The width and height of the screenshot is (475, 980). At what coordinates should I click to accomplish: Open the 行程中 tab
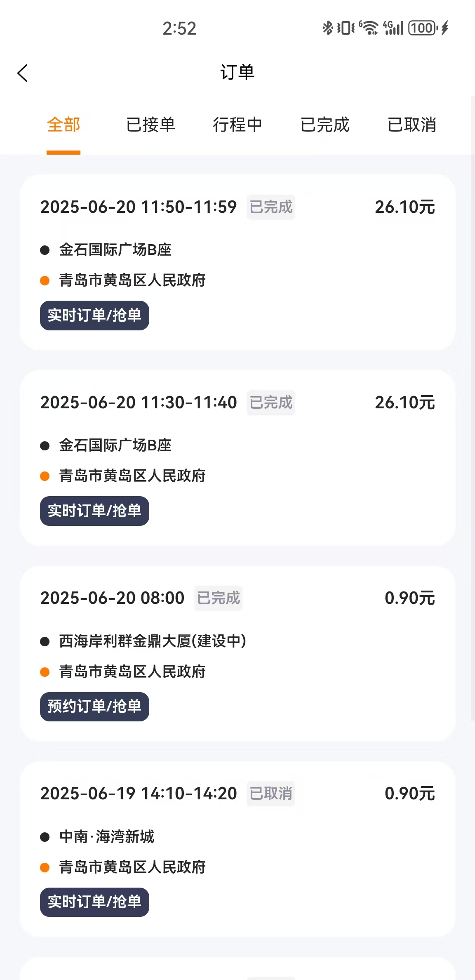coord(237,125)
